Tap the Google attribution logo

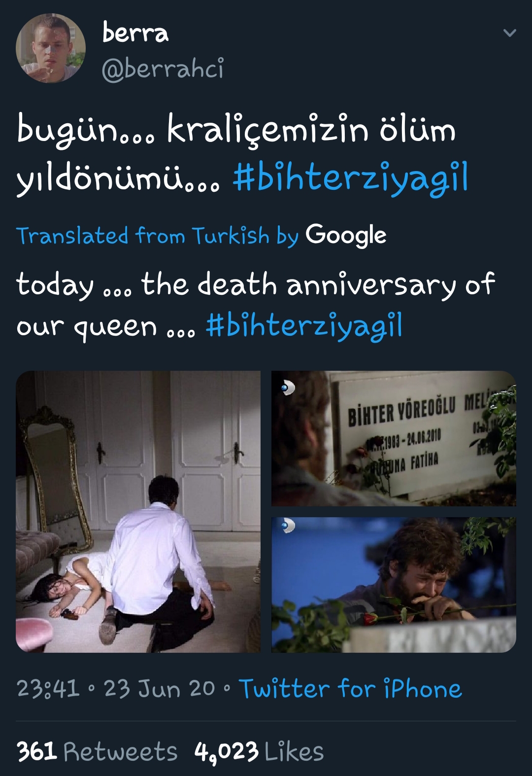point(346,235)
